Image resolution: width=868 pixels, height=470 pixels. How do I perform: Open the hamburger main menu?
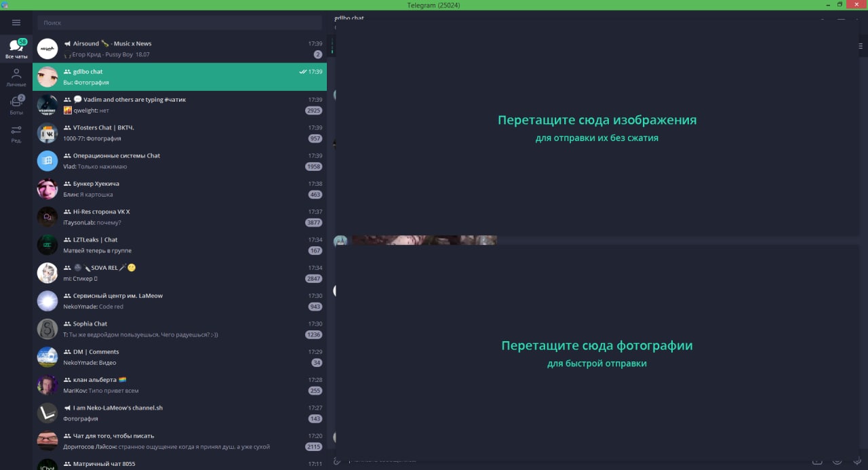pos(16,22)
